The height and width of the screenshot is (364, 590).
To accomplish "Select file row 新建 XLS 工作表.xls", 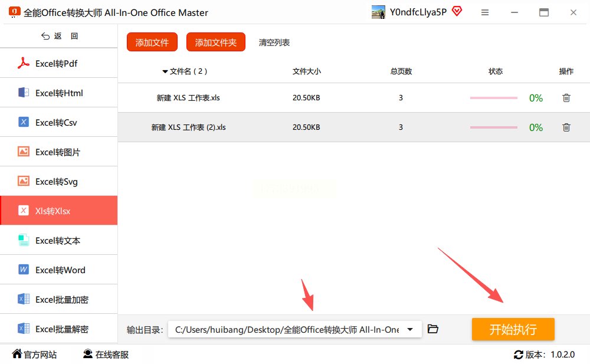I will pos(353,98).
